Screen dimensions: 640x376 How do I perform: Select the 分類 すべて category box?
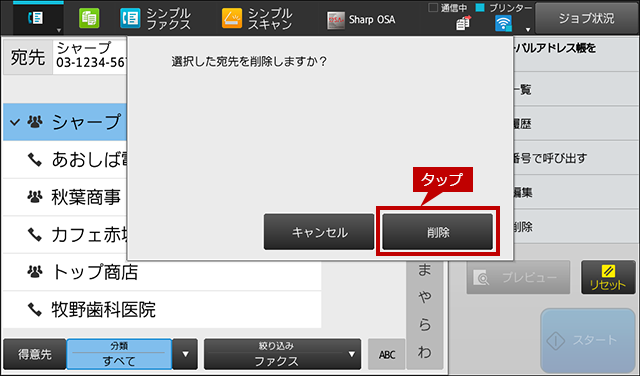(119, 354)
